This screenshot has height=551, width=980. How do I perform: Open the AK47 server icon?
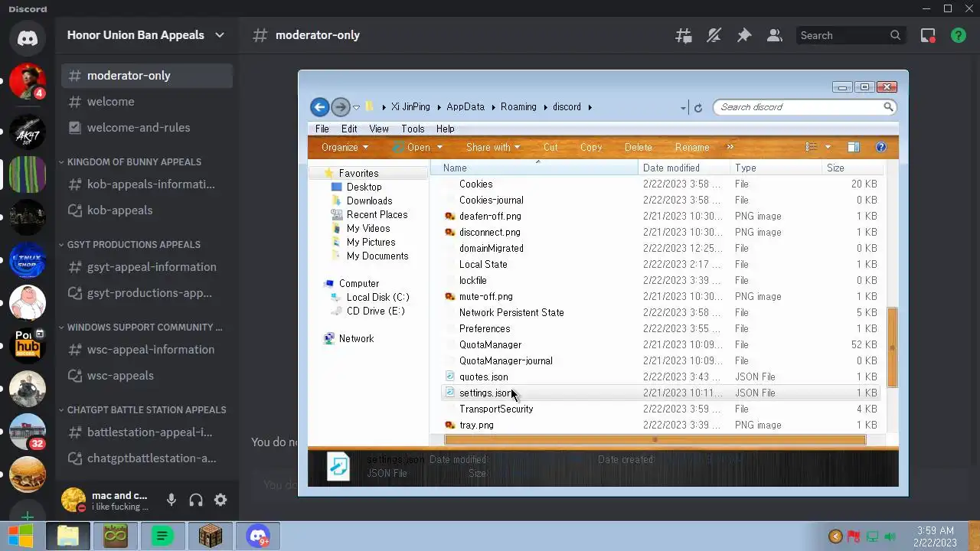(28, 132)
